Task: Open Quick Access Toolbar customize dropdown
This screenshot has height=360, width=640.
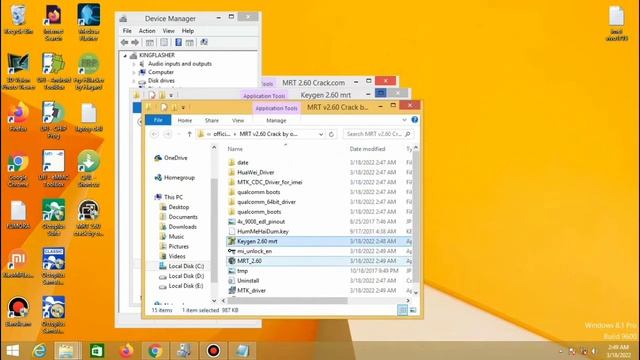Action: click(x=183, y=107)
